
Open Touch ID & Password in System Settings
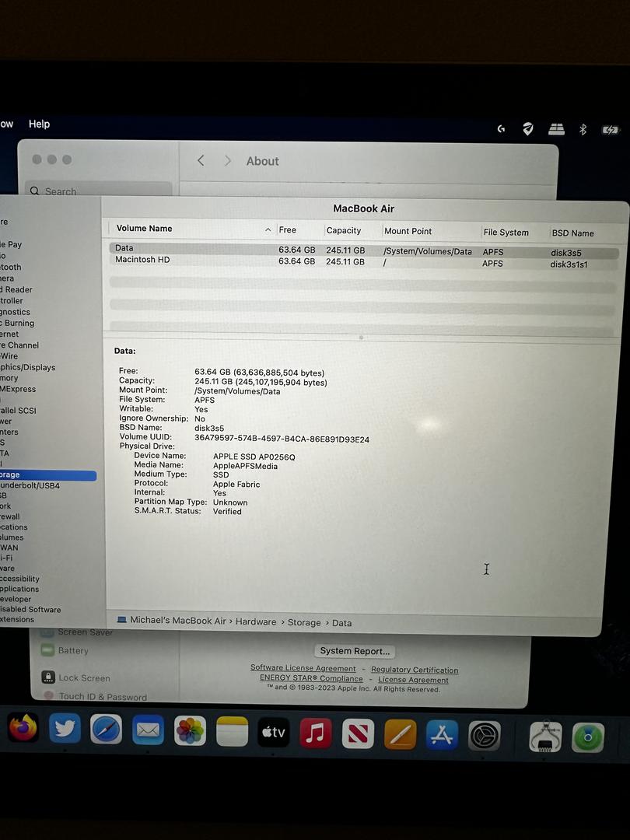[103, 696]
